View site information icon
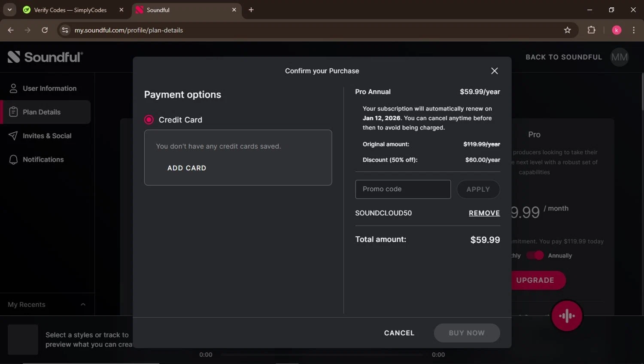The width and height of the screenshot is (644, 364). 65,30
